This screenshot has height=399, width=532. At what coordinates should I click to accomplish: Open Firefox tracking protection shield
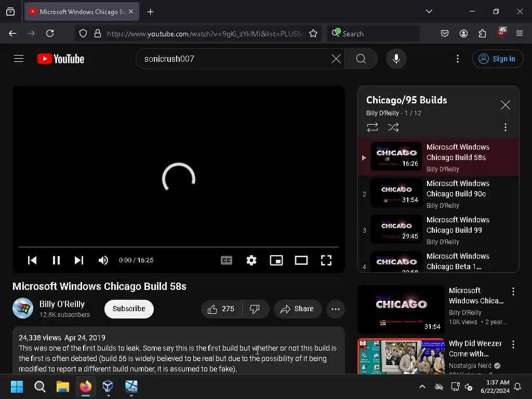(83, 33)
